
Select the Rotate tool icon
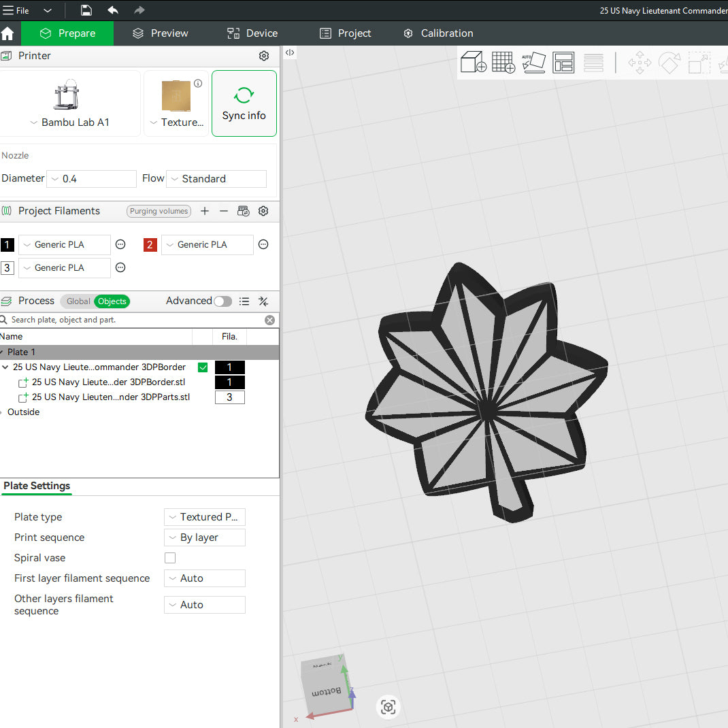coord(669,62)
